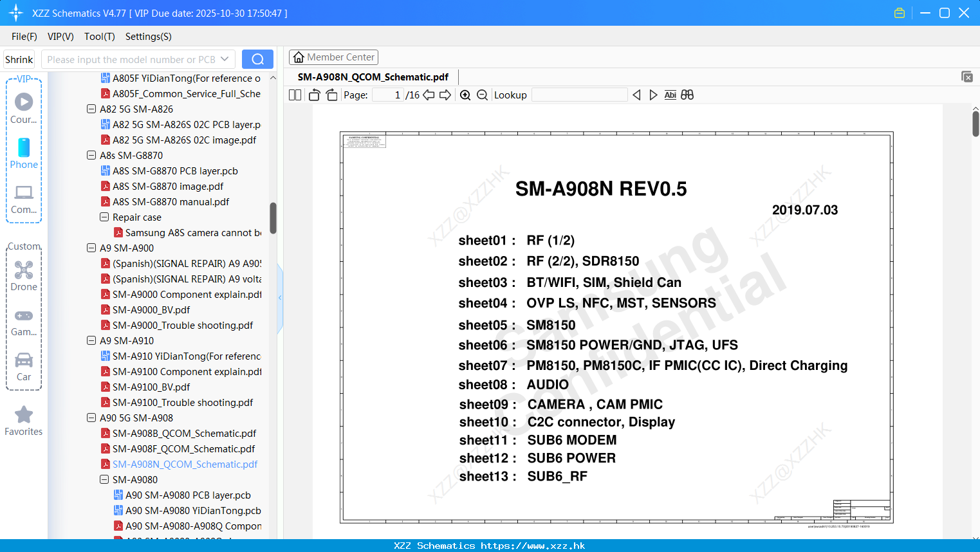Click the www.xzz.hk status bar link
The width and height of the screenshot is (980, 552).
click(x=533, y=546)
